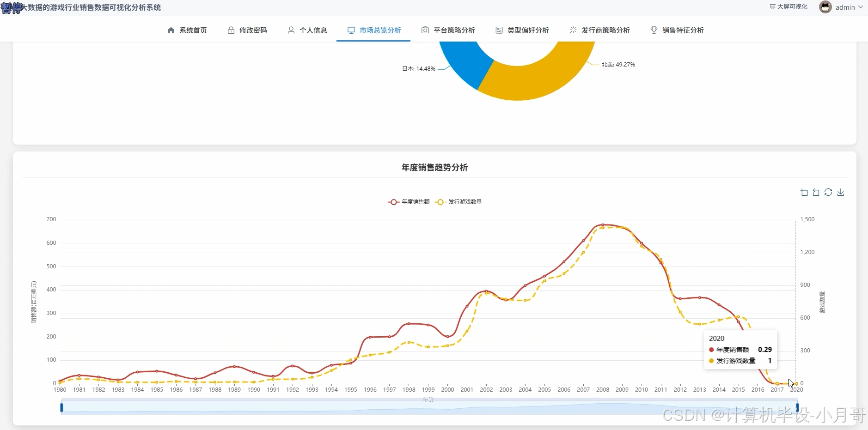Click the admin avatar picture

(825, 7)
